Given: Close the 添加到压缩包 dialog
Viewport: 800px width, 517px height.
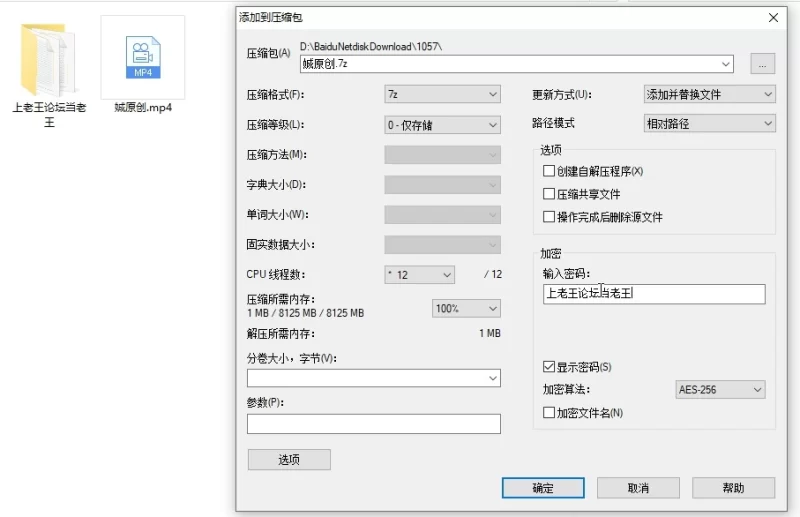Looking at the screenshot, I should pos(773,18).
